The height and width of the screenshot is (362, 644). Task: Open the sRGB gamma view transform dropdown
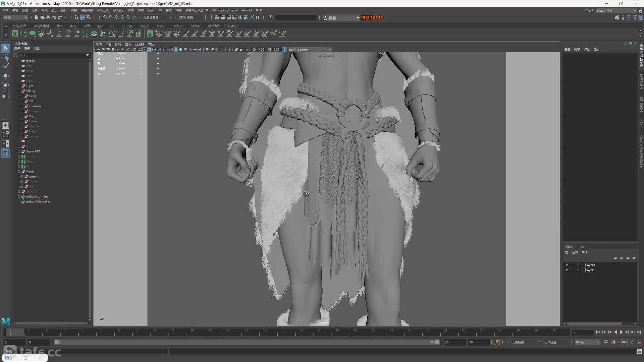click(310, 50)
